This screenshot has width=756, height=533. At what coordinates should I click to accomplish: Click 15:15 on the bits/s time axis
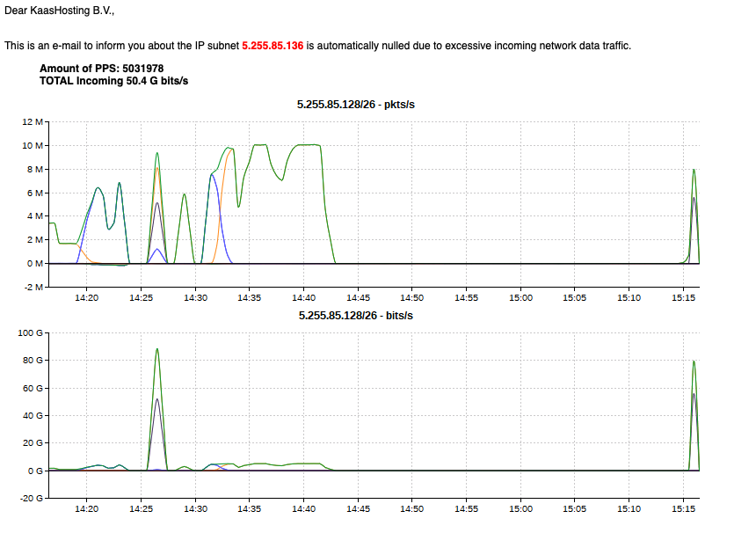(x=683, y=508)
